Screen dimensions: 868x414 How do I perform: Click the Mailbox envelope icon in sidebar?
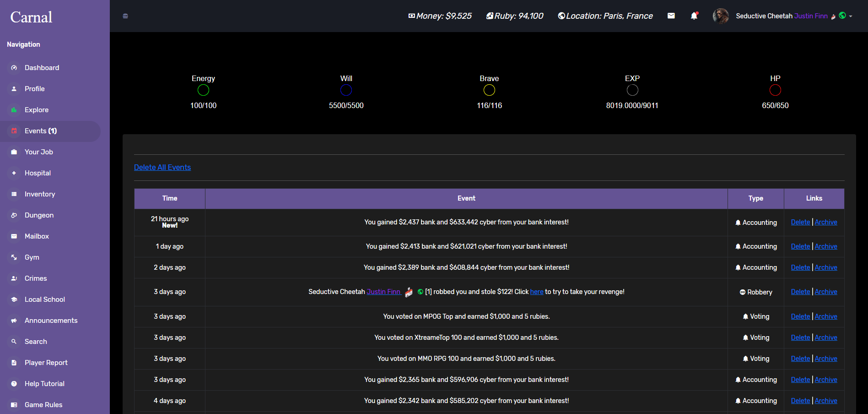tap(14, 236)
